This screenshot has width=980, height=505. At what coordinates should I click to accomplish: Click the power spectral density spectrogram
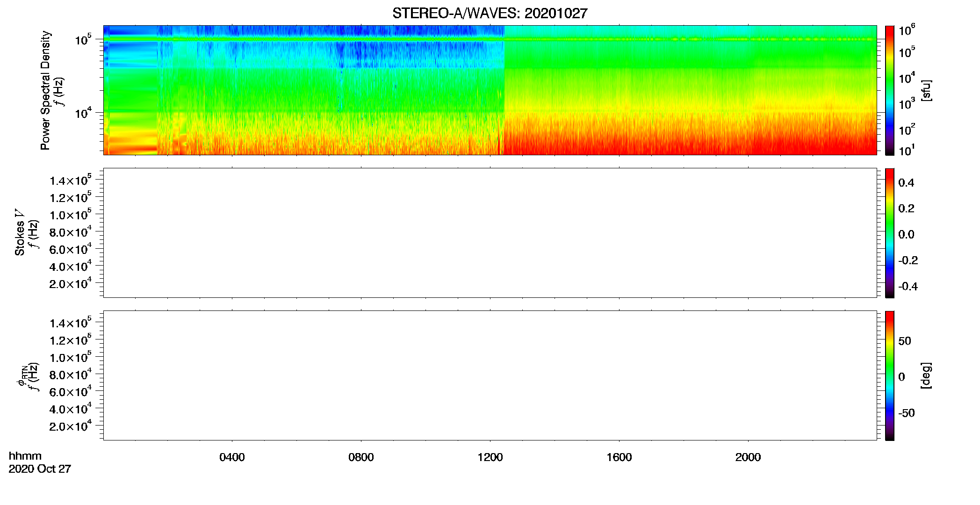(x=490, y=90)
